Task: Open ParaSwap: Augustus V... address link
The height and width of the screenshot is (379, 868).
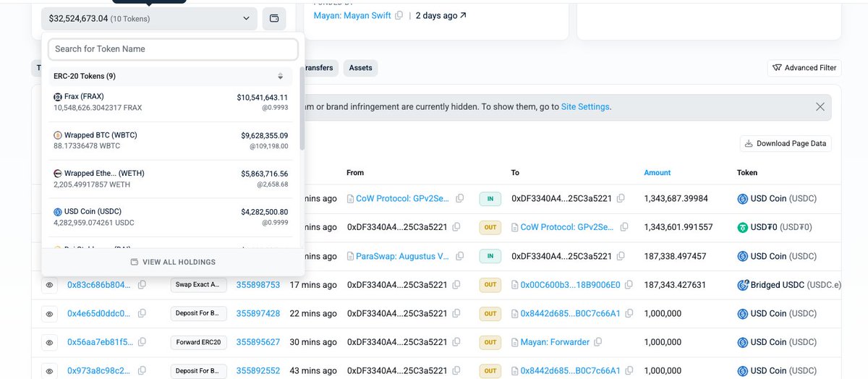Action: tap(403, 256)
